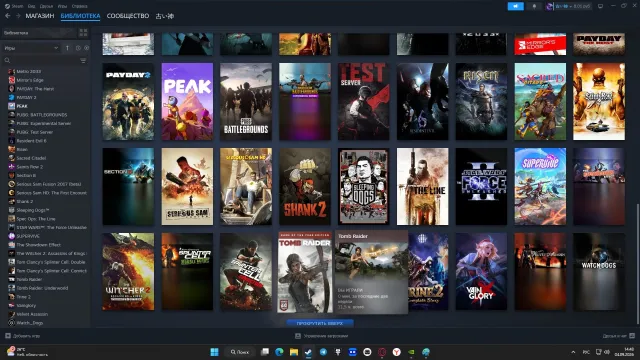The image size is (640, 360).
Task: Click the library search field
Action: 41,60
